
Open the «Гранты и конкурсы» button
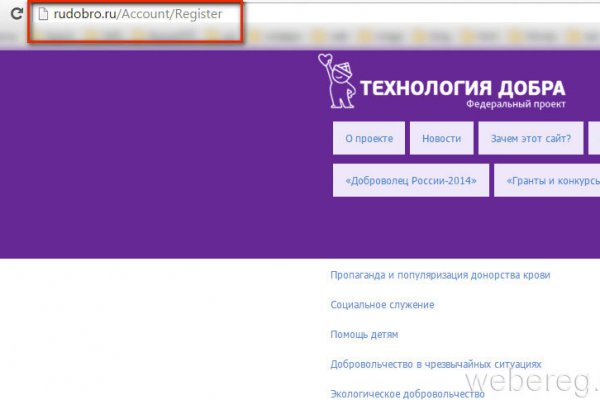tap(548, 181)
